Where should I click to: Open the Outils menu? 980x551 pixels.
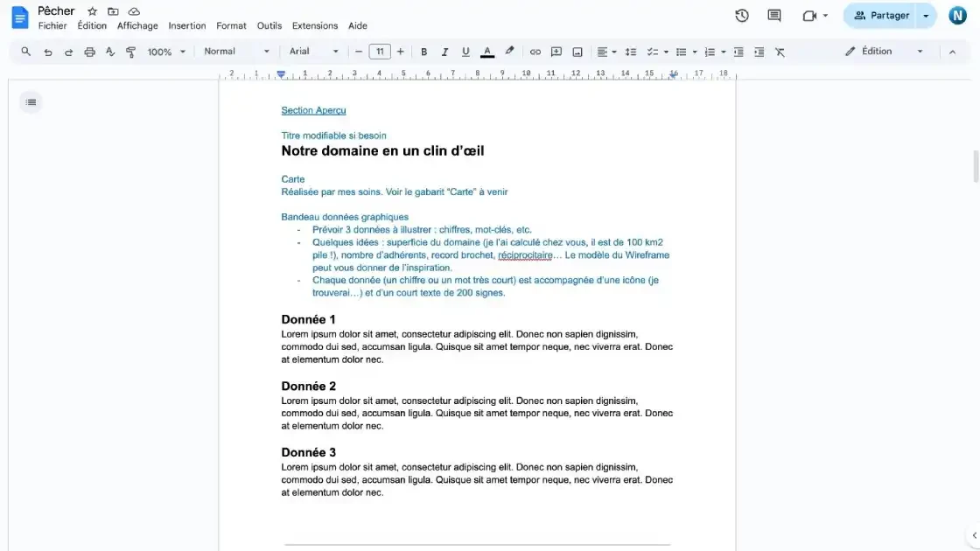(269, 25)
